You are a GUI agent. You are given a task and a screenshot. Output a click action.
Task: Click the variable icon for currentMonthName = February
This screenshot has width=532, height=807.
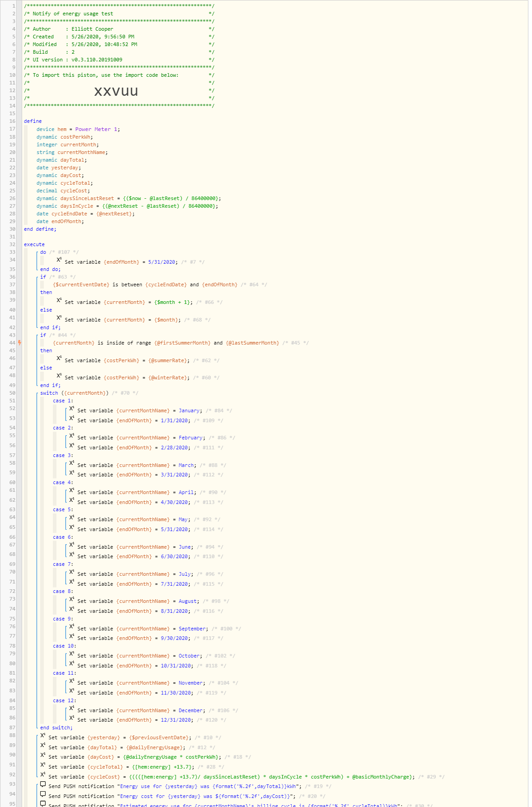tap(72, 435)
